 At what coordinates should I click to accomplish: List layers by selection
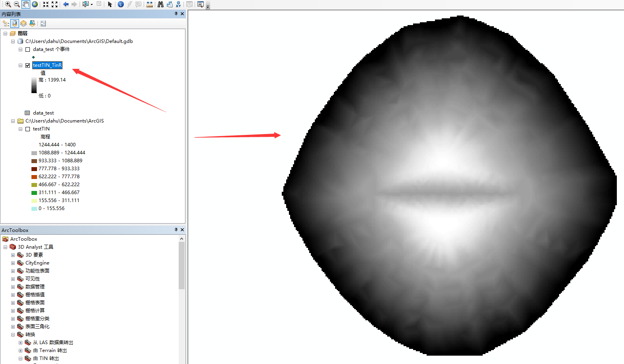click(33, 23)
